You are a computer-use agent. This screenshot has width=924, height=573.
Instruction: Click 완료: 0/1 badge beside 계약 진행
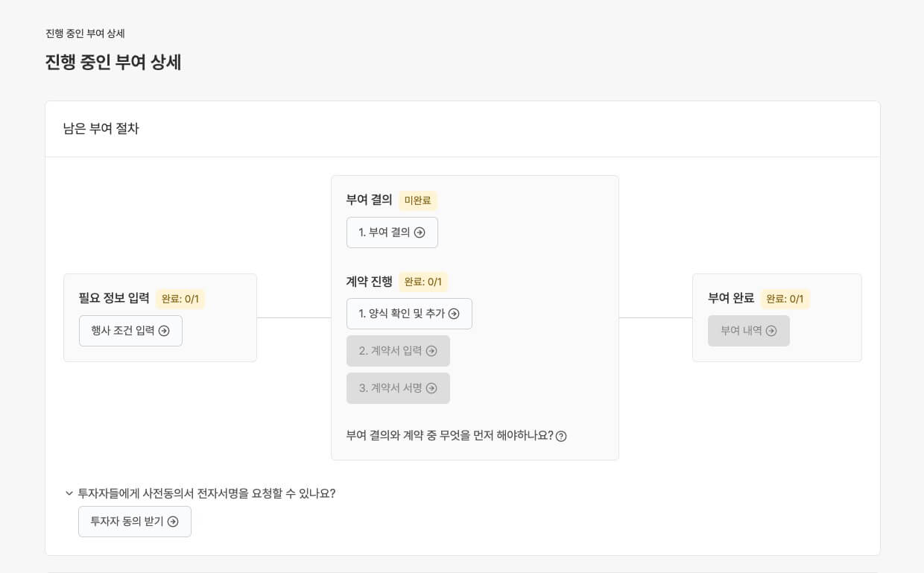423,282
